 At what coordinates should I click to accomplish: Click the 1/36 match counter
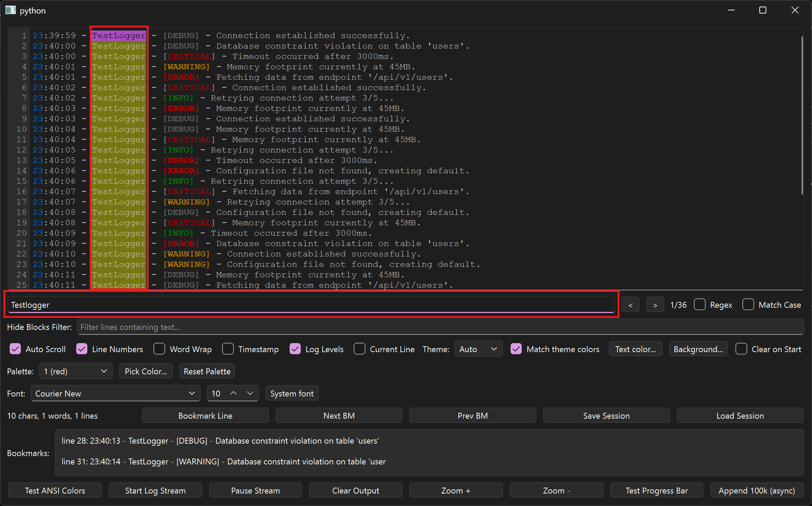pos(678,305)
